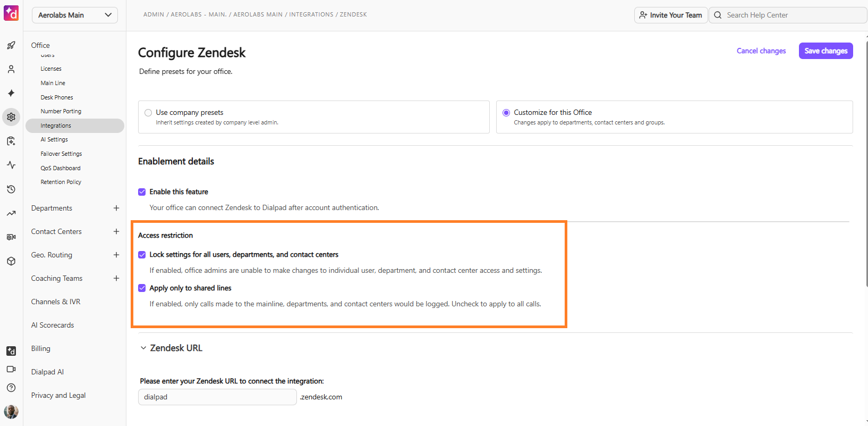Screen dimensions: 868x426
Task: Click the "Access restriction" heading text
Action: 165,235
